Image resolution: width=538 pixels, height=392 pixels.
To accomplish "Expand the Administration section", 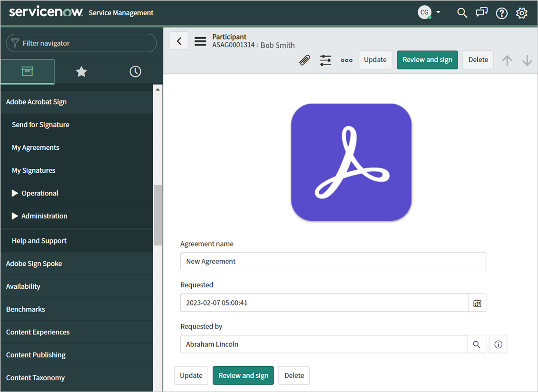I will click(44, 216).
